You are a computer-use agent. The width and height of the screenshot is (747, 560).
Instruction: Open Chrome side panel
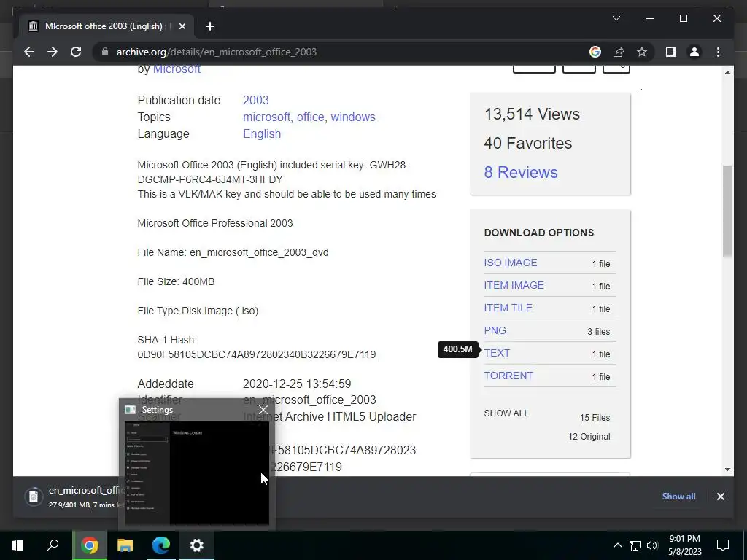[x=671, y=52]
